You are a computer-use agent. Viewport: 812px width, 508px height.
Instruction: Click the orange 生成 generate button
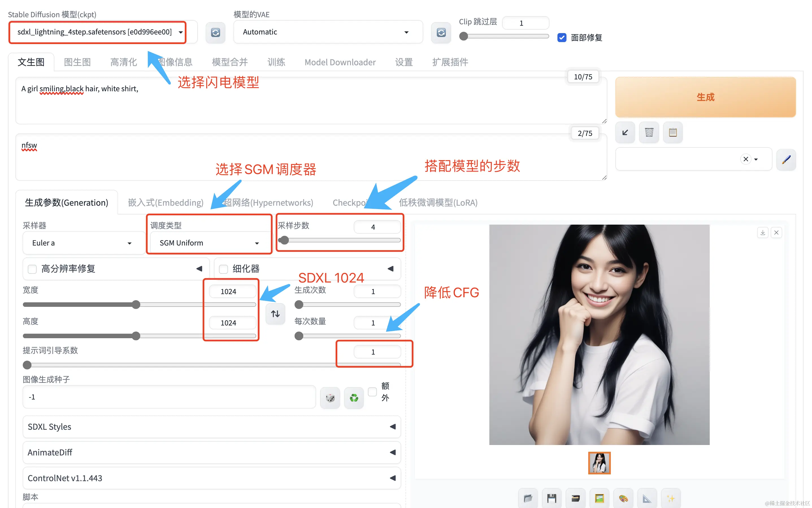point(705,97)
